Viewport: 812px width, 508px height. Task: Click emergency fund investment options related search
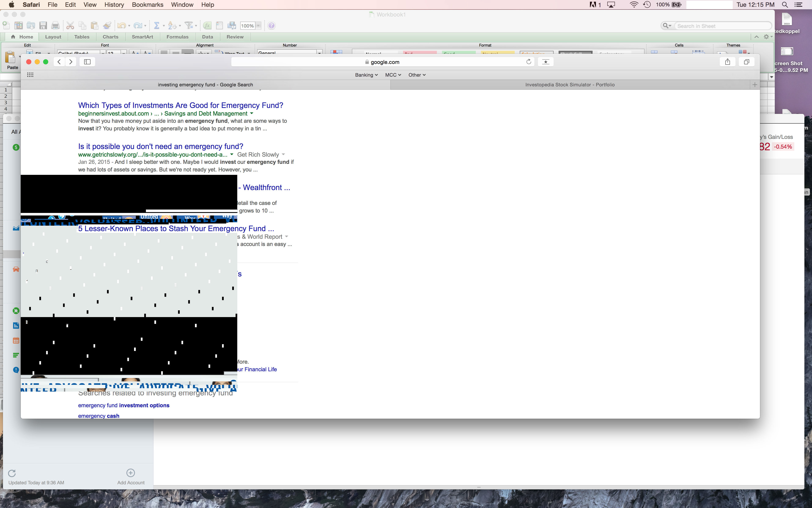click(x=124, y=406)
